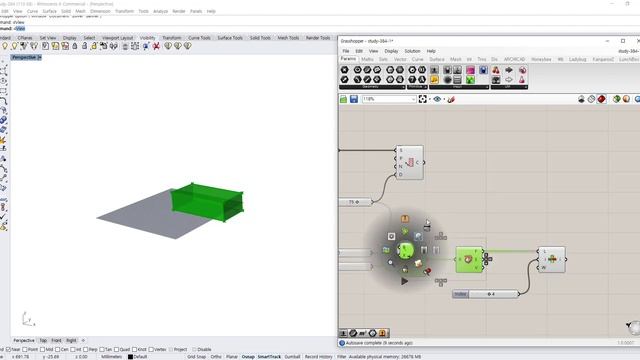Open Grasshopper file with green open icon

pyautogui.click(x=344, y=99)
